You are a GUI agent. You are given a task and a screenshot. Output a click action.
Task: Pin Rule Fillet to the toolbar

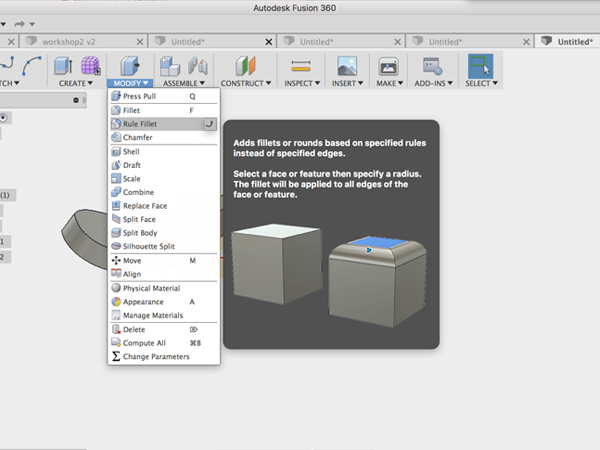click(210, 124)
